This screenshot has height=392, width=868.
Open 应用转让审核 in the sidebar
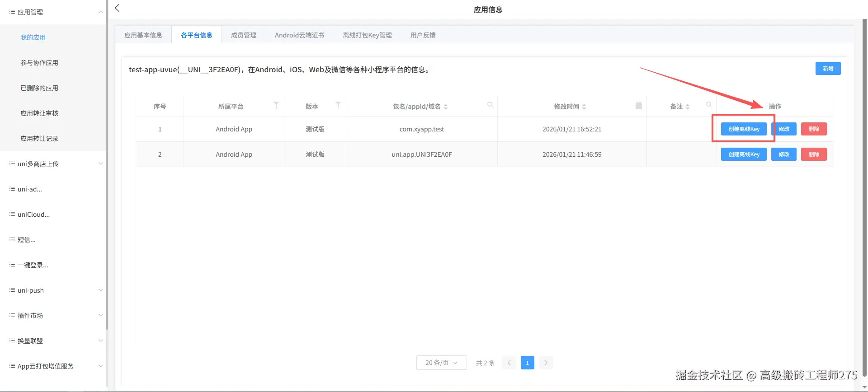pos(39,113)
